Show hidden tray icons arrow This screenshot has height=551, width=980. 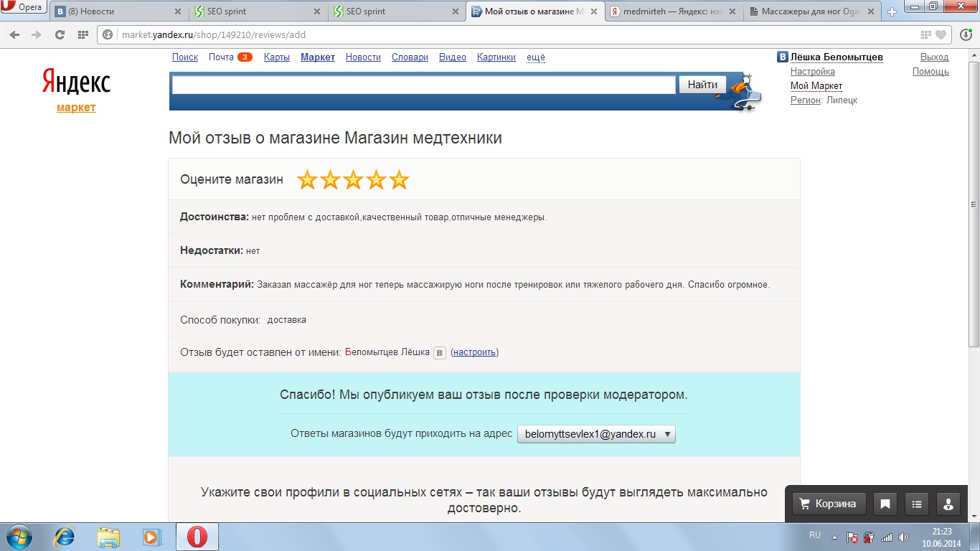pos(834,537)
